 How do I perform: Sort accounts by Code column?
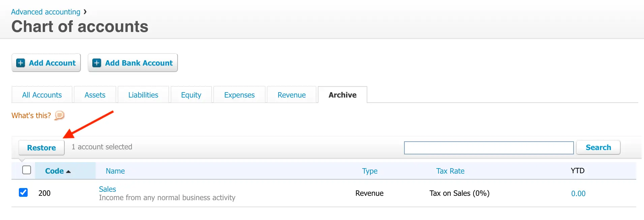pyautogui.click(x=54, y=171)
